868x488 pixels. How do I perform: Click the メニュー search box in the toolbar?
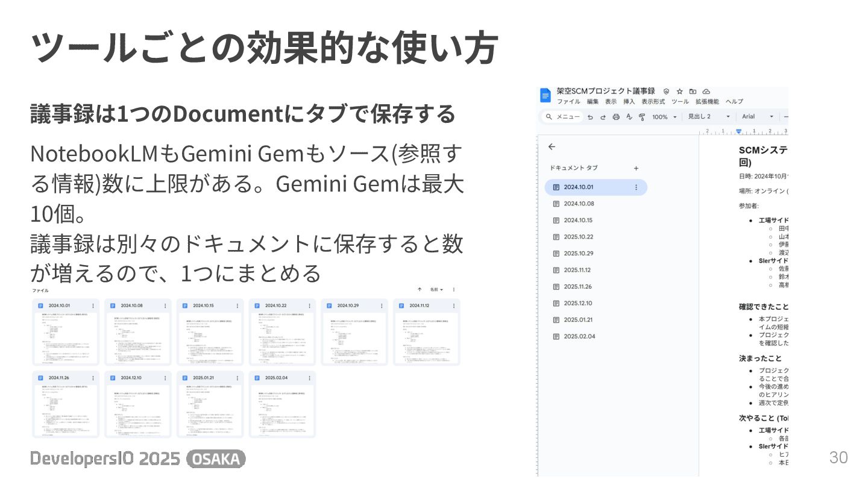562,117
